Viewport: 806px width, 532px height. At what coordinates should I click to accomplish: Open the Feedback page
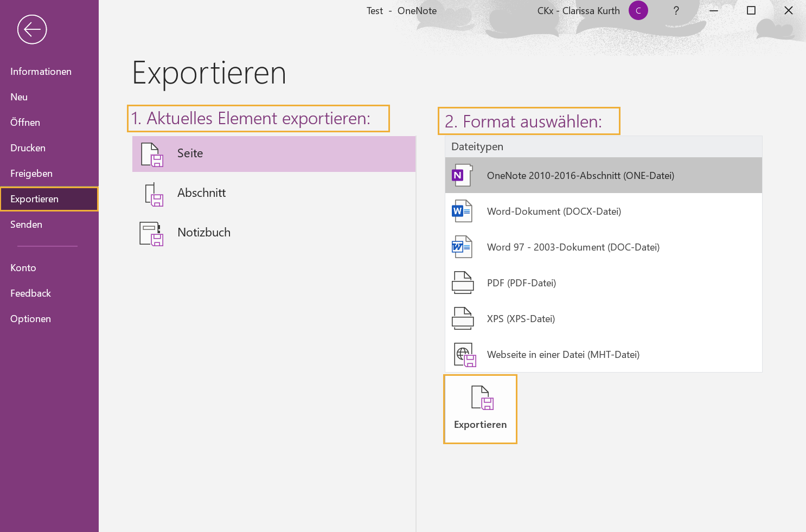click(30, 293)
